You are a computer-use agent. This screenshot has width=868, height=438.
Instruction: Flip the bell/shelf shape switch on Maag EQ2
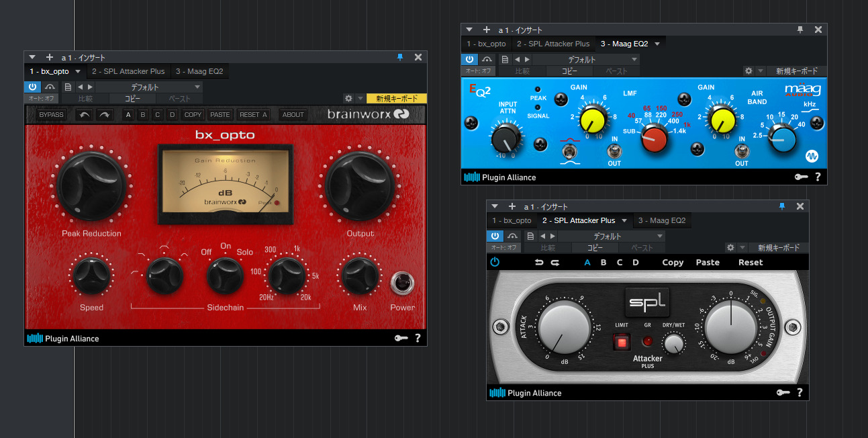click(570, 151)
